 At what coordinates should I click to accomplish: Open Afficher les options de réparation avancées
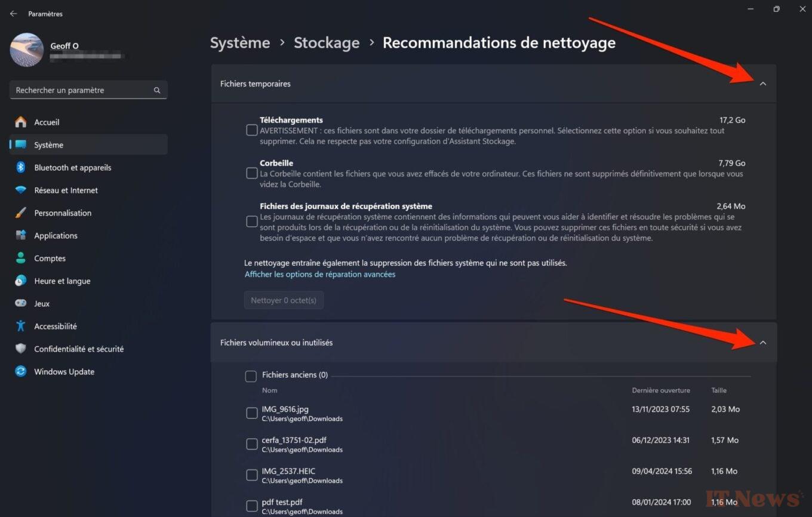(320, 274)
